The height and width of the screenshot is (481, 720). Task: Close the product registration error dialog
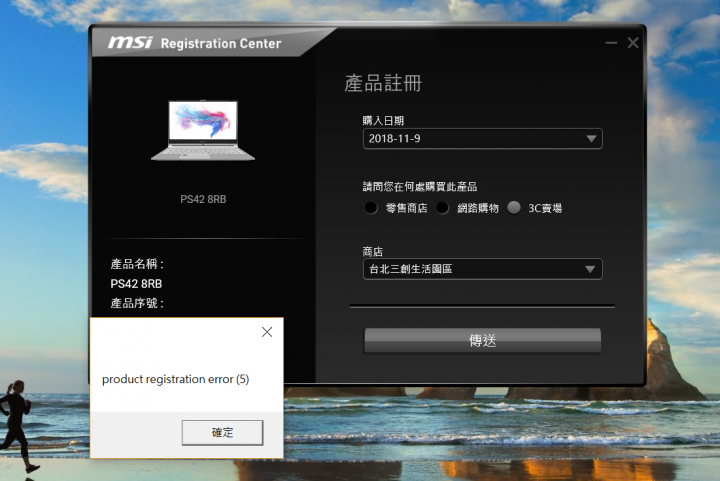(267, 332)
